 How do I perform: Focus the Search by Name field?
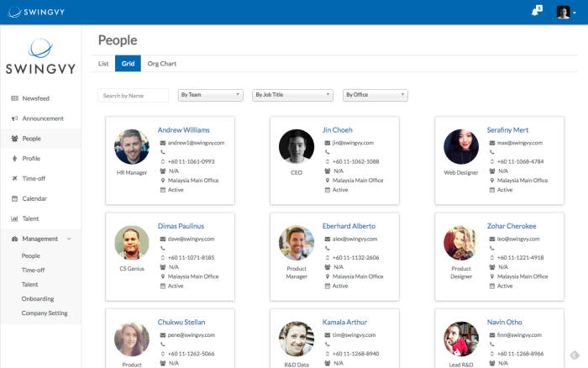134,96
